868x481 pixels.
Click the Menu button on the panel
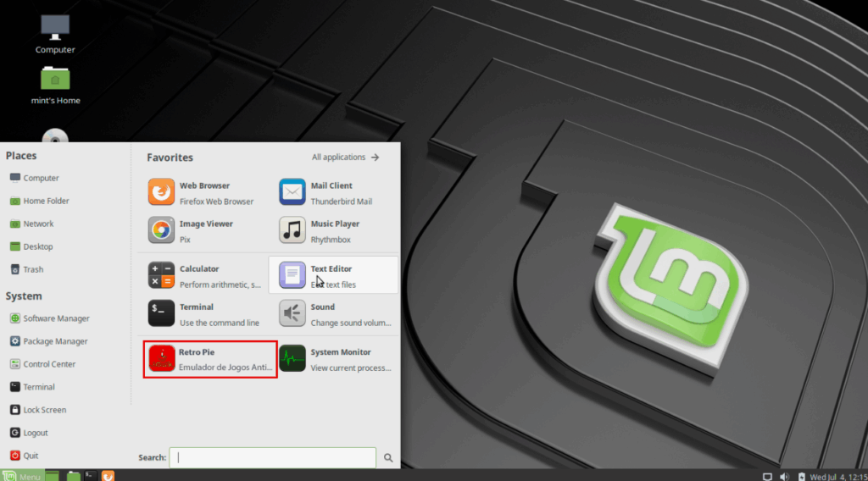(22, 476)
